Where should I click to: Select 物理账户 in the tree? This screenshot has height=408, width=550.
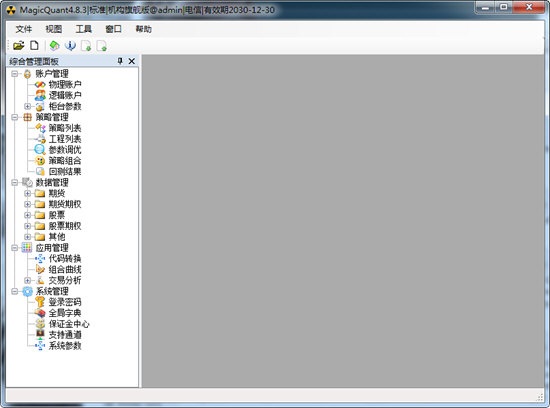[65, 85]
